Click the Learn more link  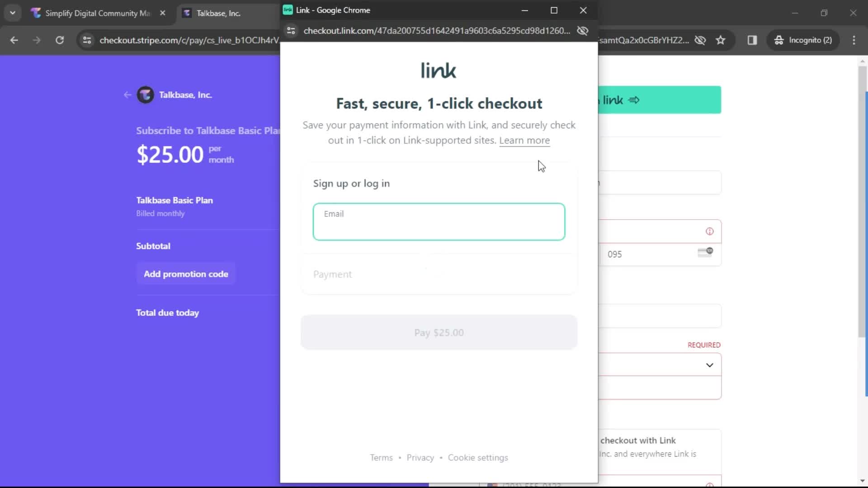(524, 140)
